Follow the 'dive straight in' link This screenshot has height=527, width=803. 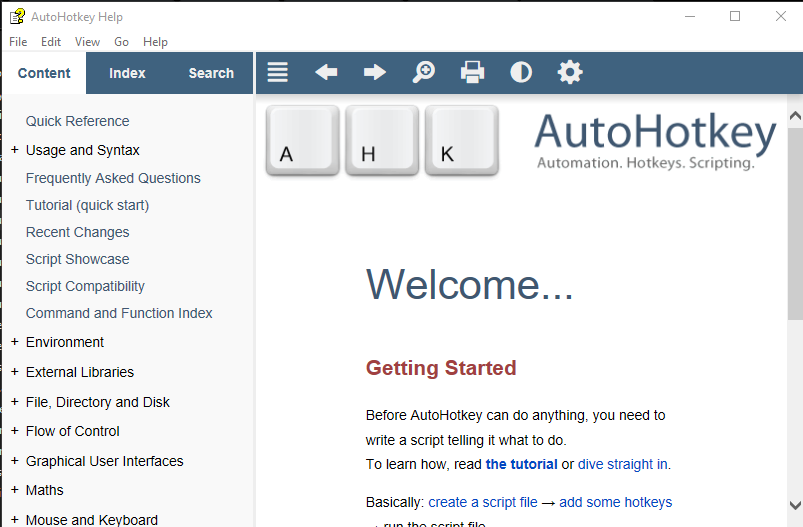coord(623,464)
